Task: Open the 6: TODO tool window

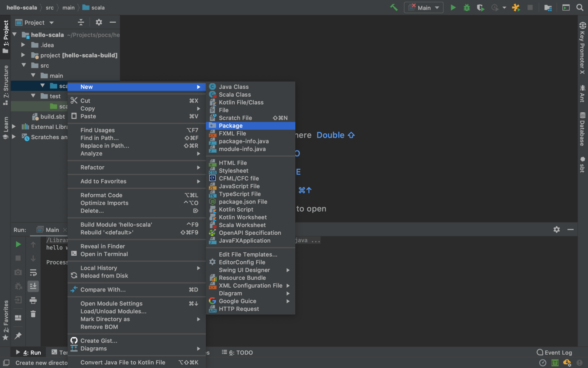Action: pos(237,352)
